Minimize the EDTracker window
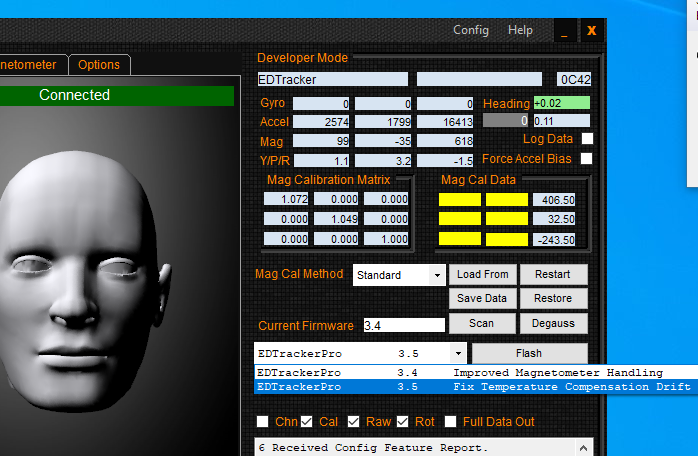This screenshot has width=698, height=456. click(x=564, y=31)
